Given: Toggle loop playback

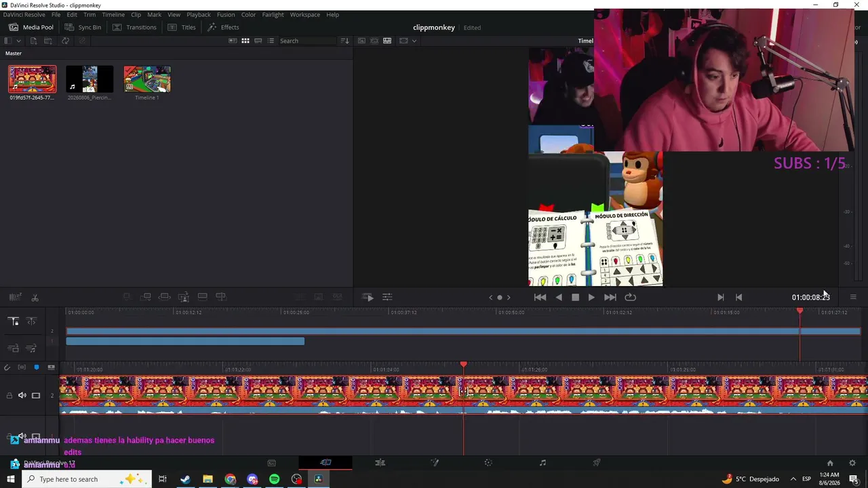Looking at the screenshot, I should (x=630, y=297).
